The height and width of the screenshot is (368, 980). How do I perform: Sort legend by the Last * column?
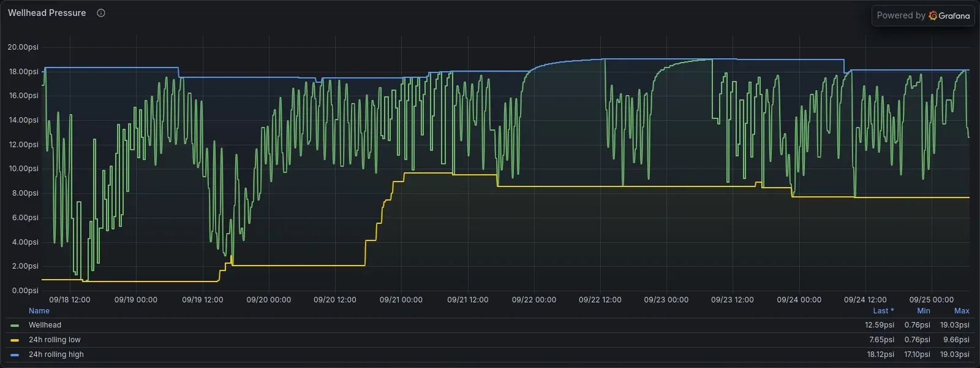click(x=883, y=311)
